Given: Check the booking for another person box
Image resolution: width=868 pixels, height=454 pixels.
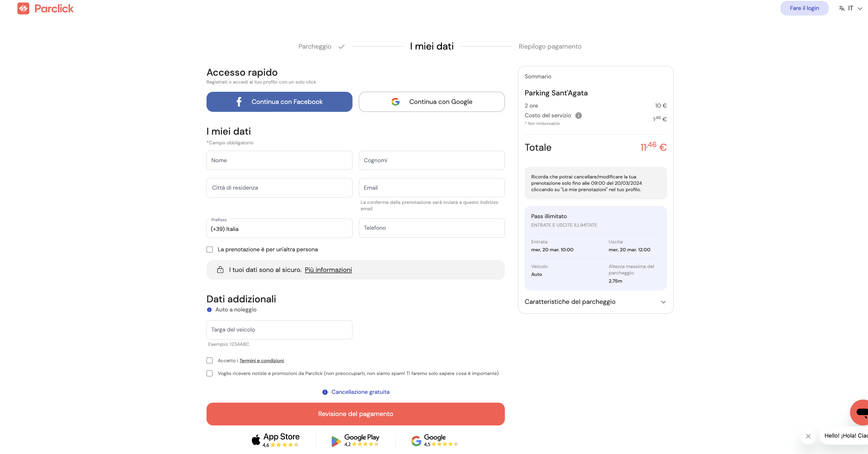Looking at the screenshot, I should [210, 249].
